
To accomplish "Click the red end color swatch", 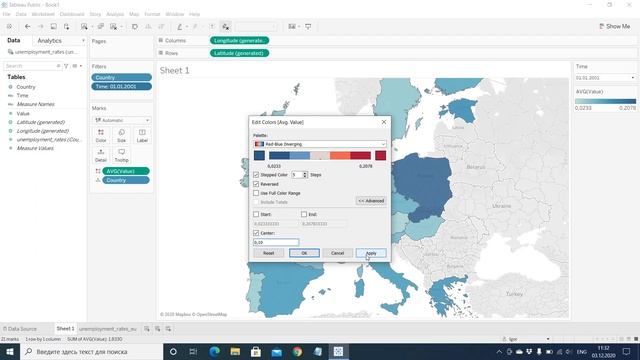I will pyautogui.click(x=380, y=155).
